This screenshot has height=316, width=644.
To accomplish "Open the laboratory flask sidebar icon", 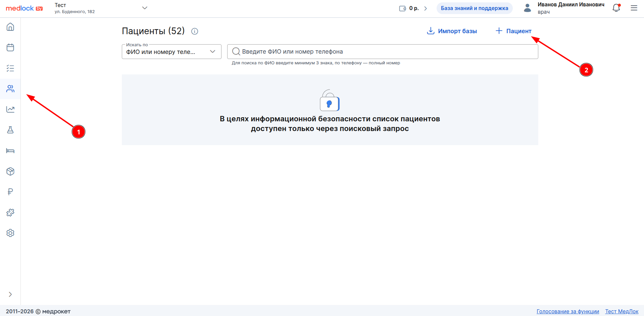I will (x=10, y=130).
